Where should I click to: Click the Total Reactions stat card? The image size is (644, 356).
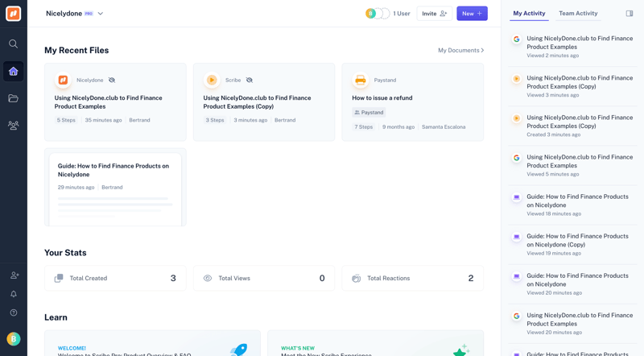412,279
